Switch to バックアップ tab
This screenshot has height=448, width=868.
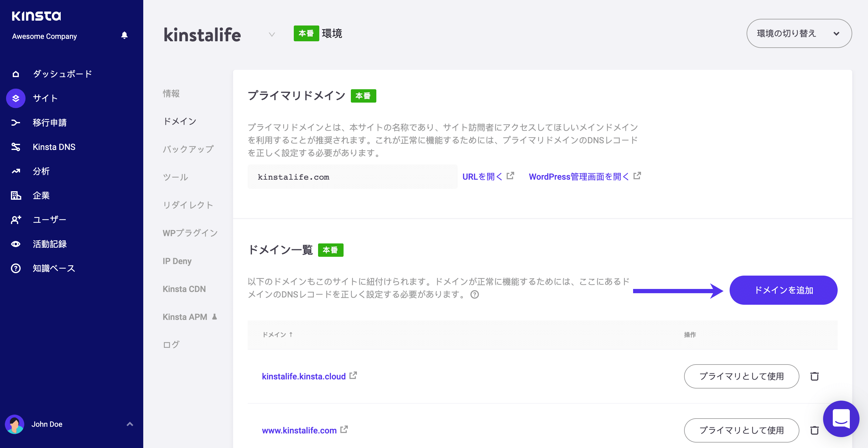tap(188, 149)
